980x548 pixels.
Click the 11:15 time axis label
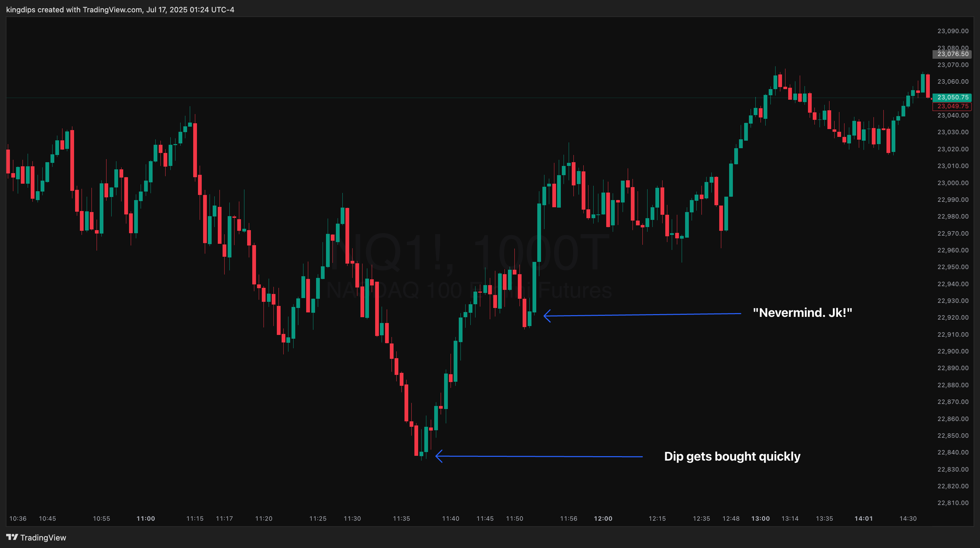click(x=195, y=518)
